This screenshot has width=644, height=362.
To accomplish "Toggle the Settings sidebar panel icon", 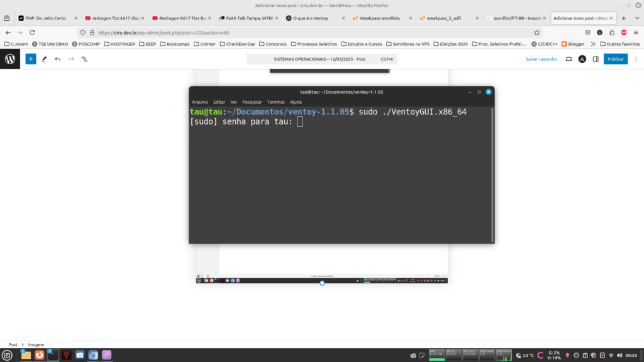I will click(x=596, y=59).
